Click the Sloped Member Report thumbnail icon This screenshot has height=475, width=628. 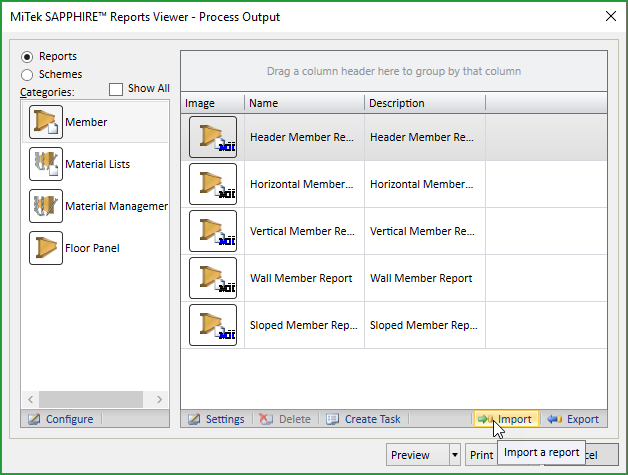click(213, 325)
